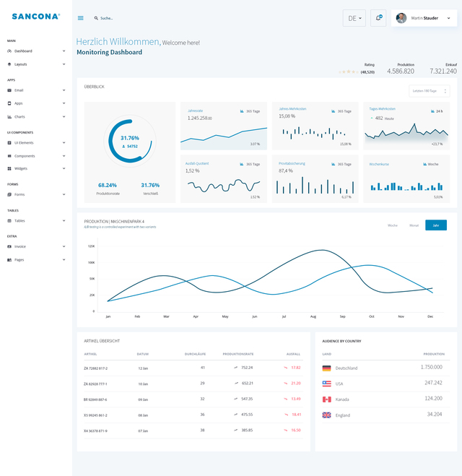Image resolution: width=462 pixels, height=476 pixels.
Task: Select the Woche time range option
Action: tap(393, 225)
